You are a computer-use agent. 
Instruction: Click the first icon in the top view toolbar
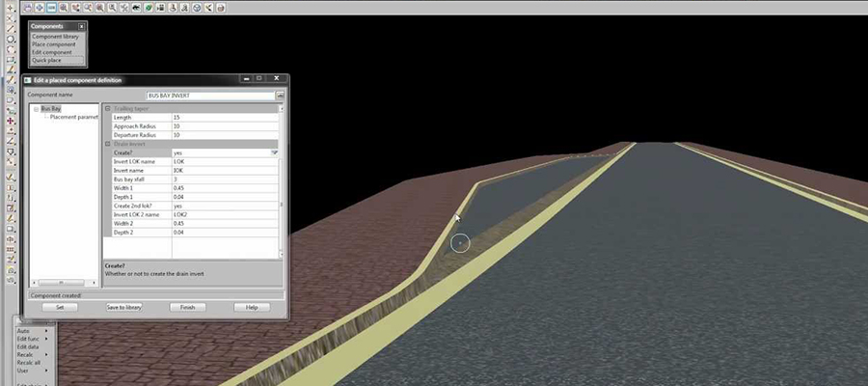(x=27, y=8)
